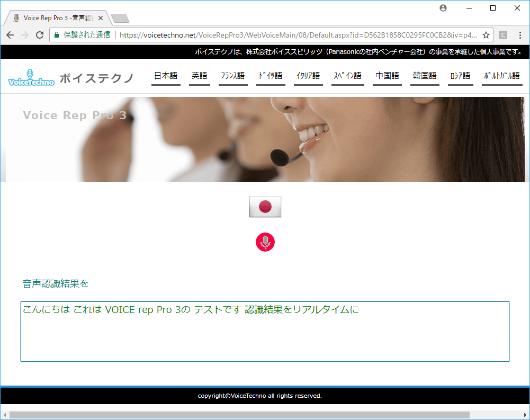Maximize the Chrome window
Image resolution: width=530 pixels, height=420 pixels.
[493, 8]
